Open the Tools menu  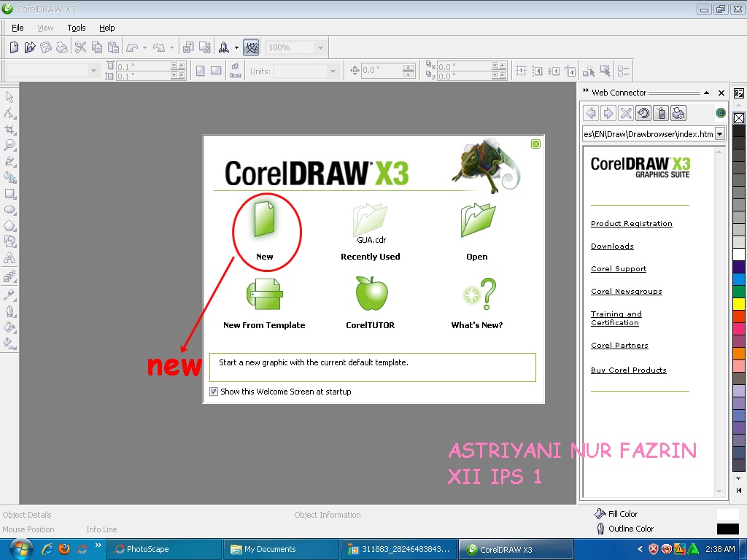(76, 28)
